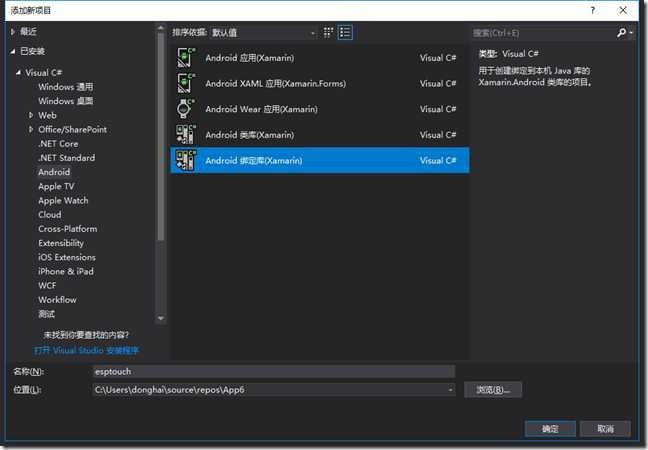Select the Workflow category

(57, 300)
